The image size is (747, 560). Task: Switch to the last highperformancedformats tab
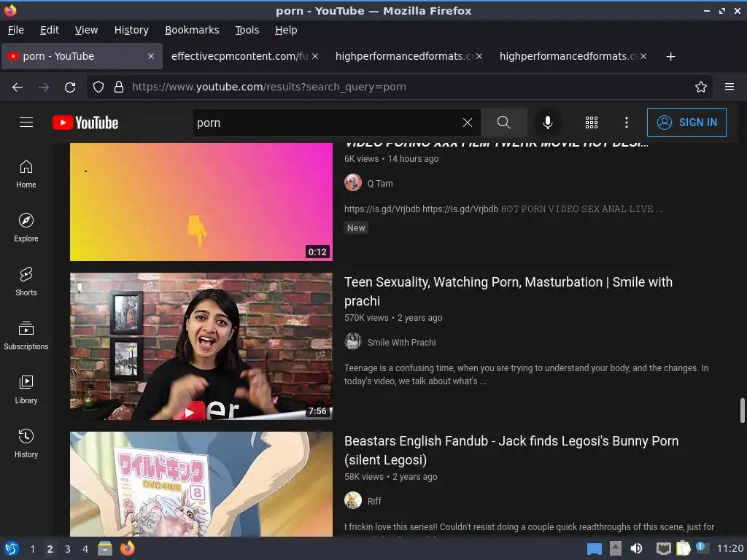point(568,56)
